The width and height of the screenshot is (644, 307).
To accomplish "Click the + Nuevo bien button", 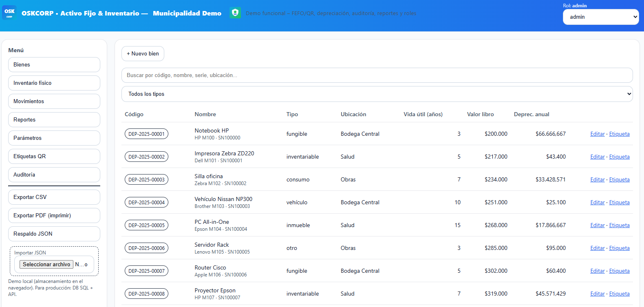I will (x=143, y=54).
